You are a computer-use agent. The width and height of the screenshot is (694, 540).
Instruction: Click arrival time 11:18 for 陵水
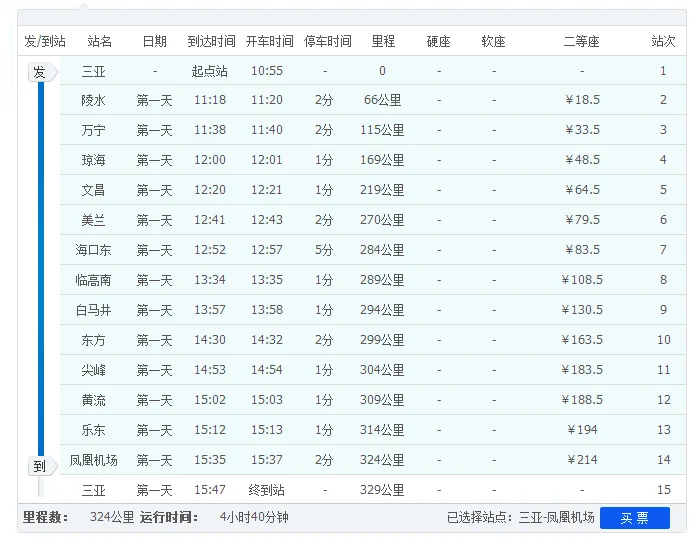210,100
